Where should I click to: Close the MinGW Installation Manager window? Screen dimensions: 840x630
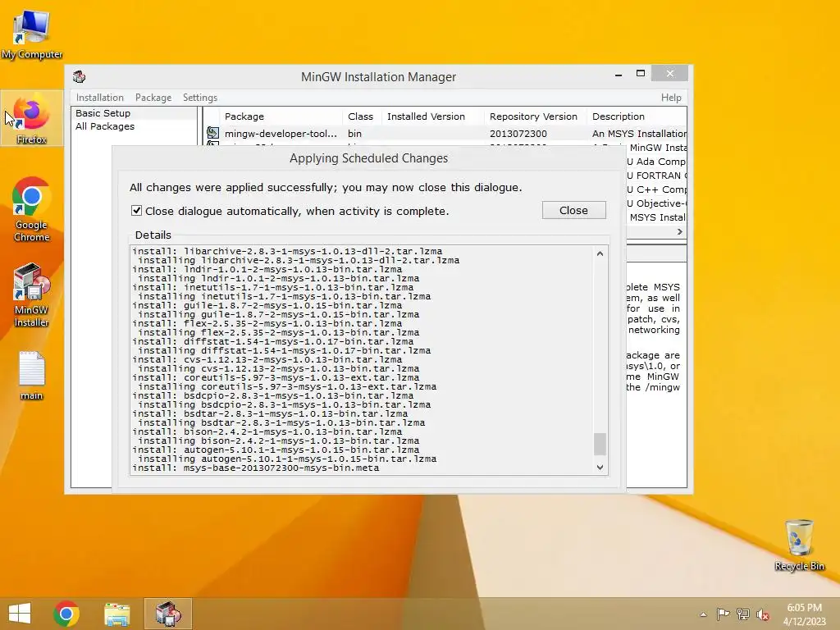tap(669, 73)
